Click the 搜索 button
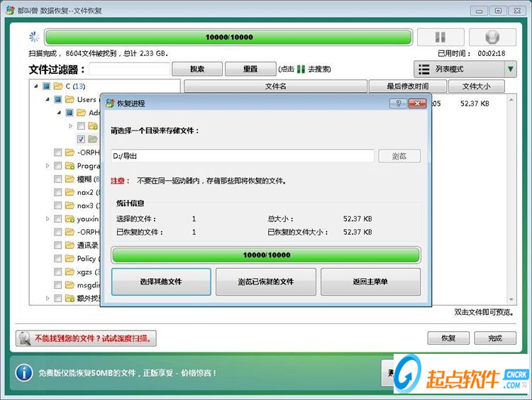This screenshot has width=532, height=400. coord(197,69)
